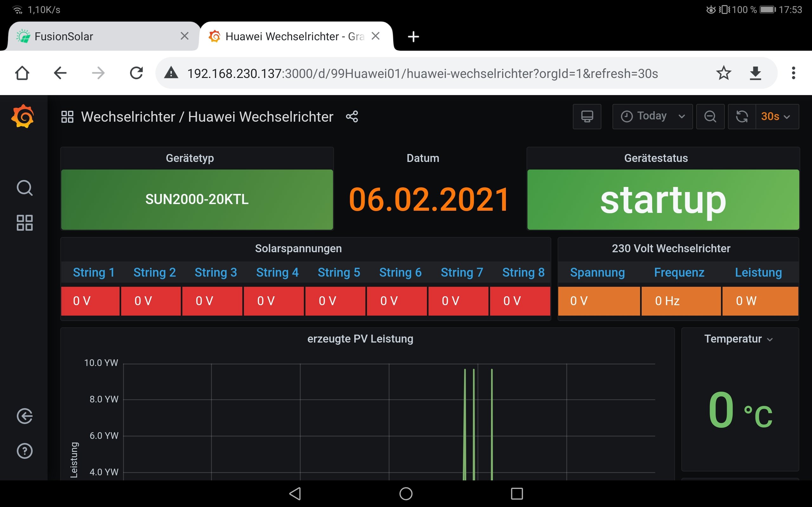The height and width of the screenshot is (507, 812).
Task: Open the search icon in Grafana sidebar
Action: tap(24, 188)
